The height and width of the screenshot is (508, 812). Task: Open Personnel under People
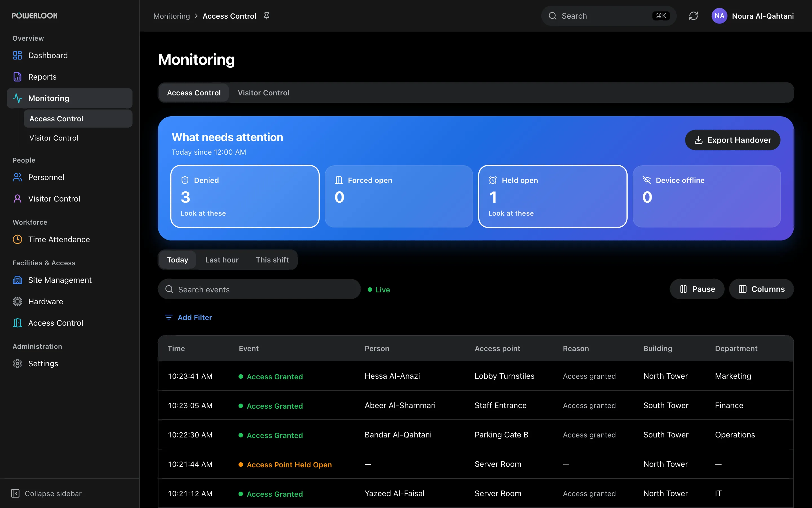69,178
